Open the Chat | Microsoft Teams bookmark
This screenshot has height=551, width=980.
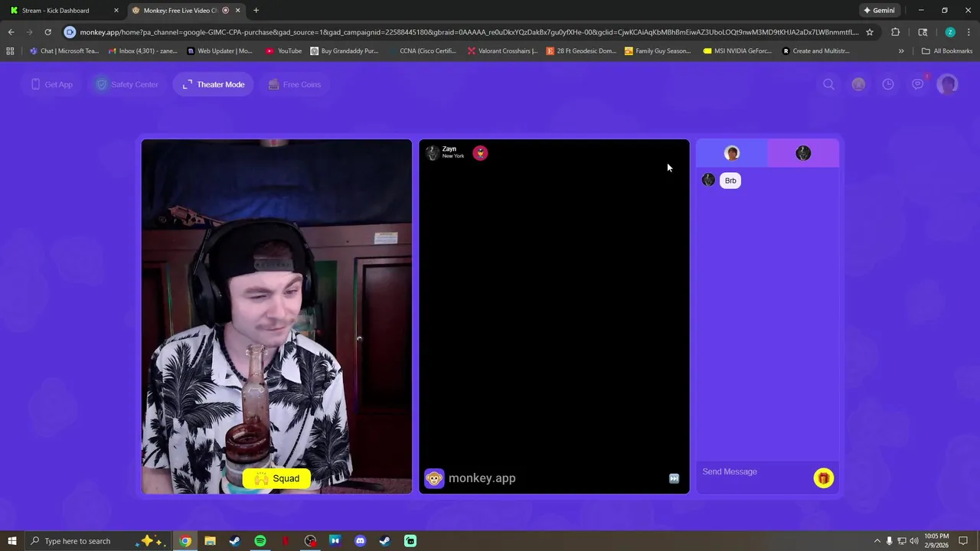tap(64, 51)
